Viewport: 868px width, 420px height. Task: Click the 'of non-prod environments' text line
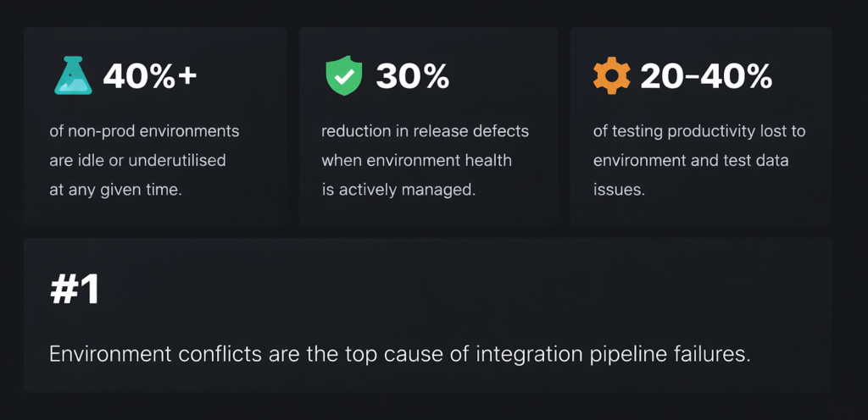coord(144,131)
